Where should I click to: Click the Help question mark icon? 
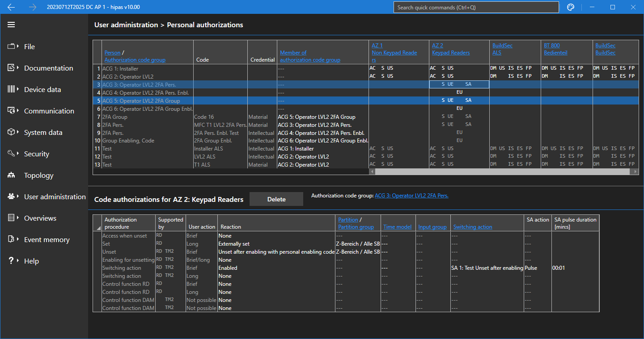click(x=11, y=261)
